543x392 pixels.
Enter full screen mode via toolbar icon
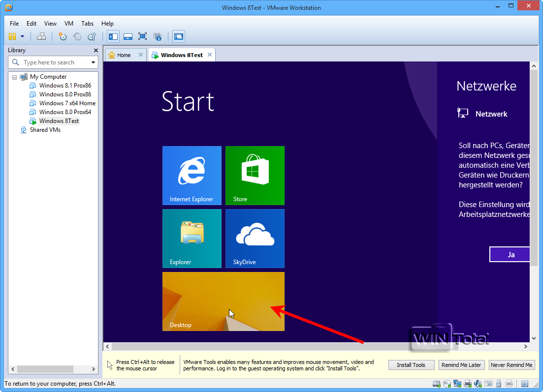click(x=143, y=36)
